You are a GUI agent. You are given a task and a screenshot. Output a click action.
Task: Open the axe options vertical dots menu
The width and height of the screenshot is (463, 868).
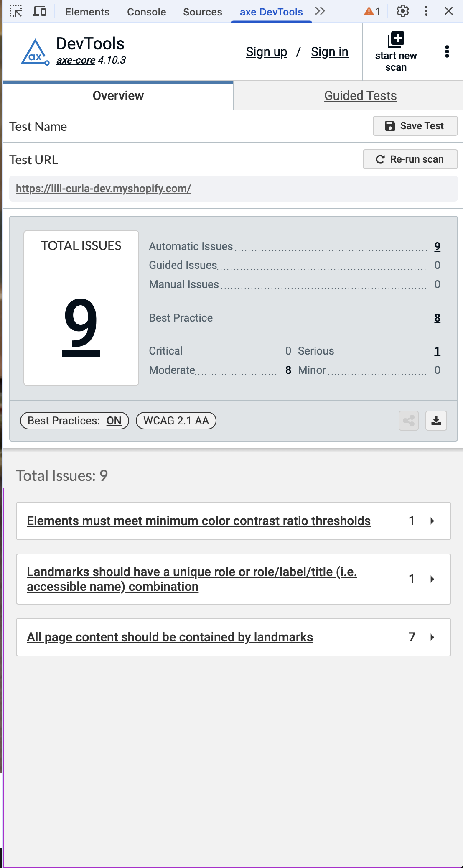pos(447,51)
